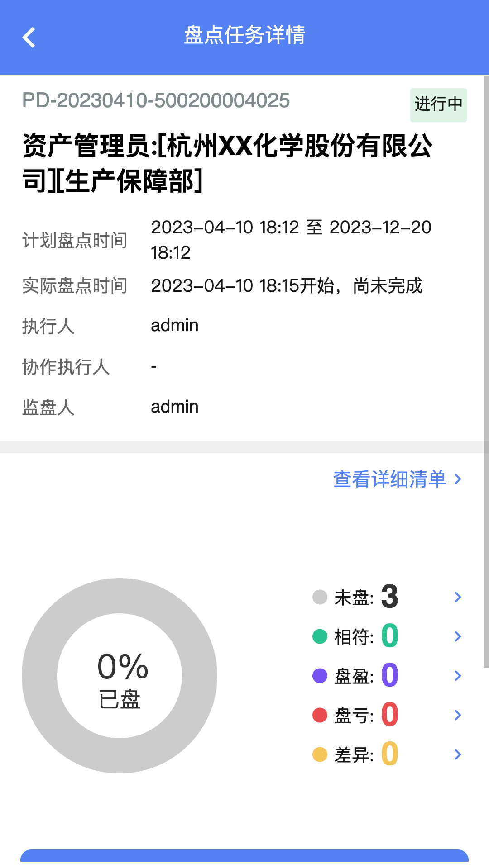Expand the 差异 row chevron
The image size is (489, 868).
point(458,754)
